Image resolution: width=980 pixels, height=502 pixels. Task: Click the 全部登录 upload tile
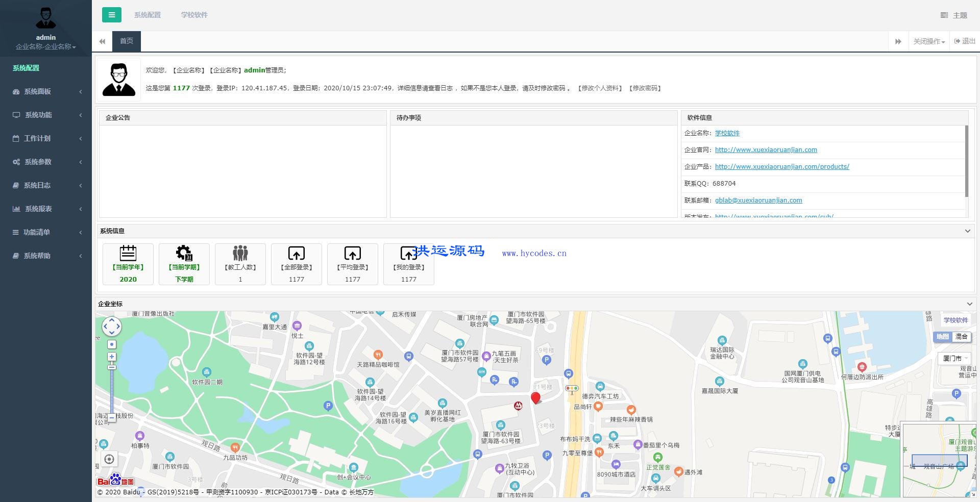click(x=297, y=264)
